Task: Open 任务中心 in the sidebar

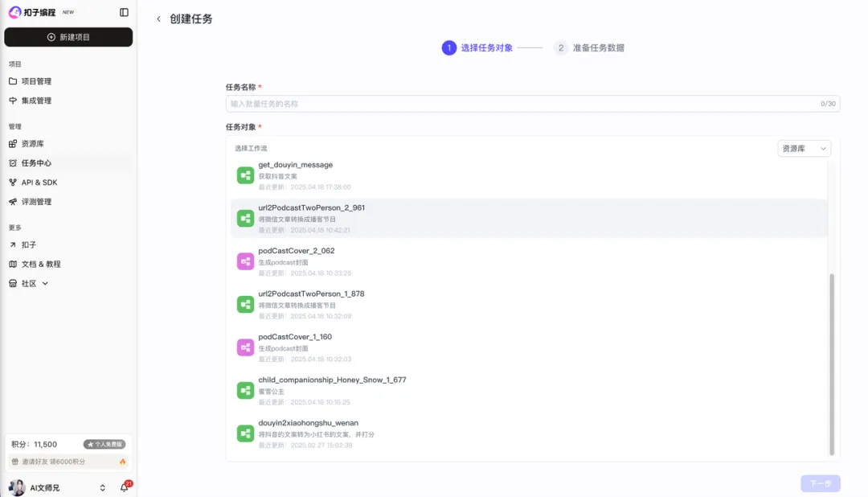Action: 68,163
